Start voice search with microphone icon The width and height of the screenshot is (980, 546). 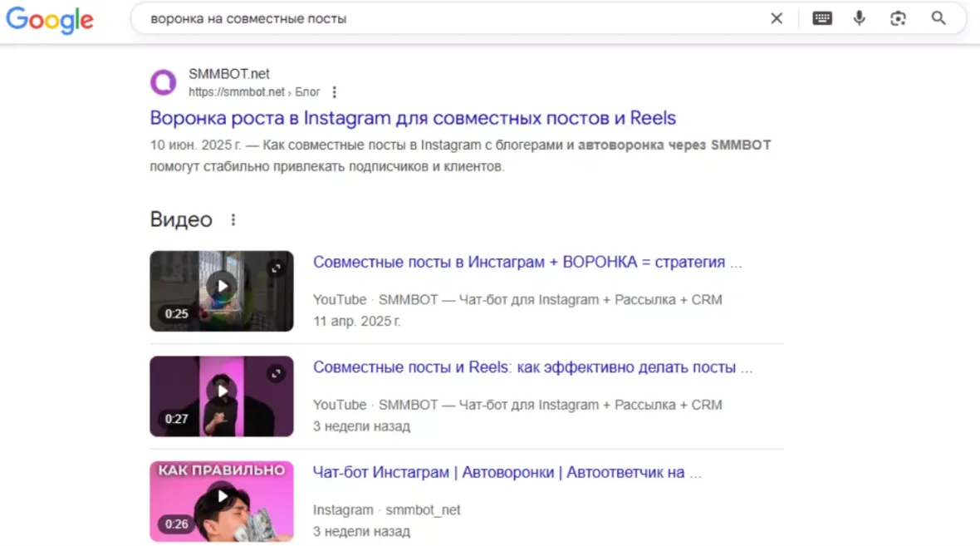[x=860, y=18]
